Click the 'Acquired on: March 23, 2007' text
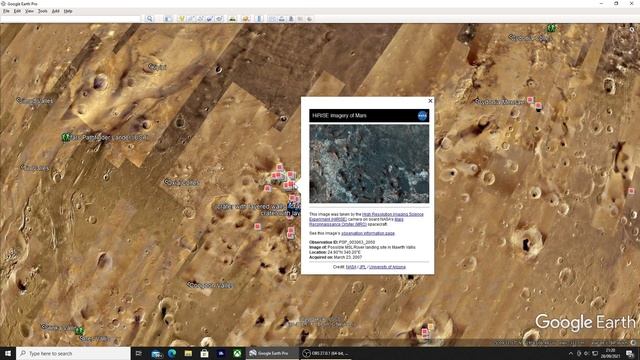 [x=336, y=257]
